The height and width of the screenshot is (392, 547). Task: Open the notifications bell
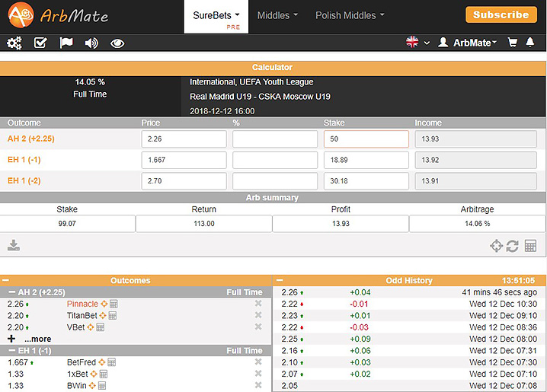click(530, 43)
